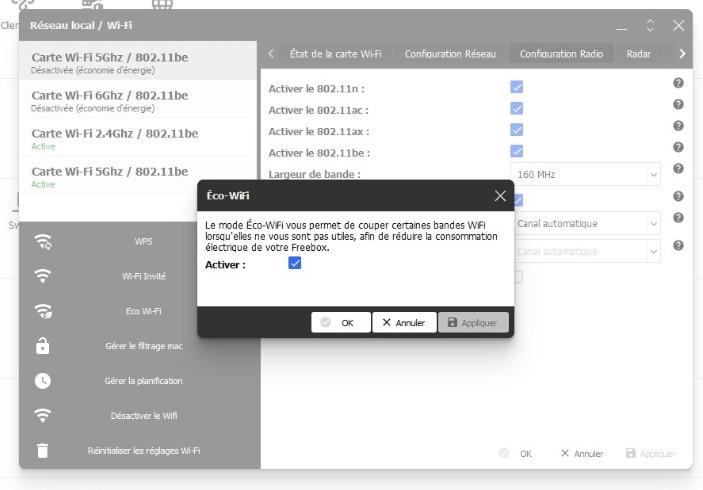Open help icon for Activer le 802.11n

click(678, 83)
